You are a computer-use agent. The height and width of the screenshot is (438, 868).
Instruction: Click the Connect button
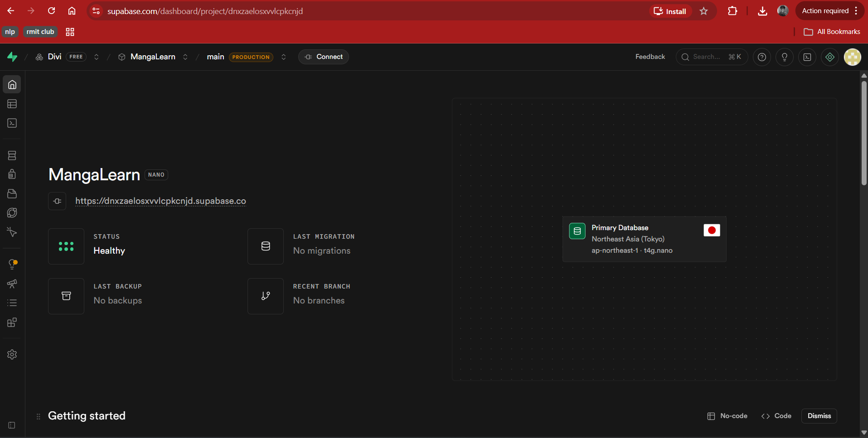(x=324, y=57)
